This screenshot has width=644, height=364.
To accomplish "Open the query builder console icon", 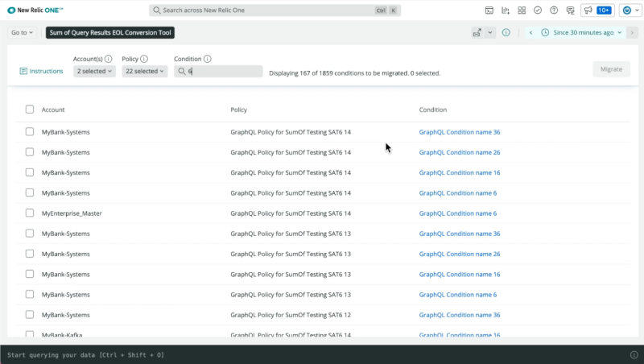I will [x=489, y=10].
